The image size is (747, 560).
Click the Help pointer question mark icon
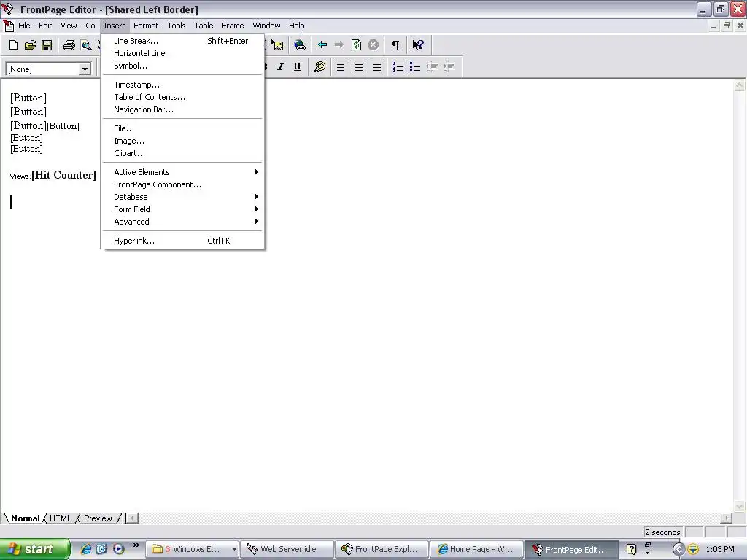(418, 44)
